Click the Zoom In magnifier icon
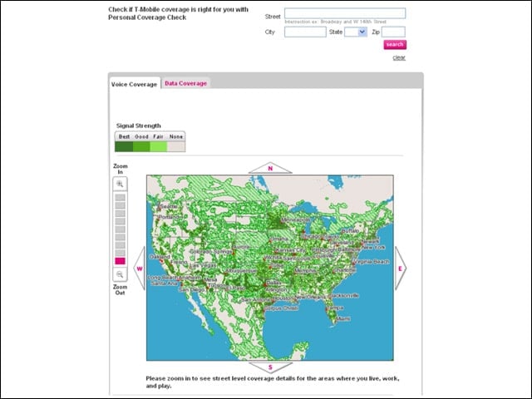Screen dimensions: 532x399 click(x=120, y=184)
